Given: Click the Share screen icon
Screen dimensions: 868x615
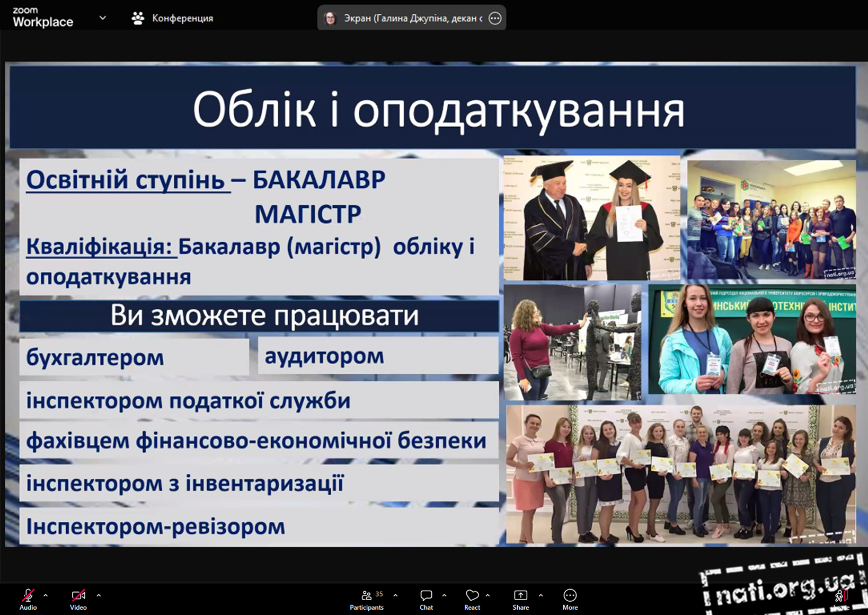Looking at the screenshot, I should coord(520,599).
